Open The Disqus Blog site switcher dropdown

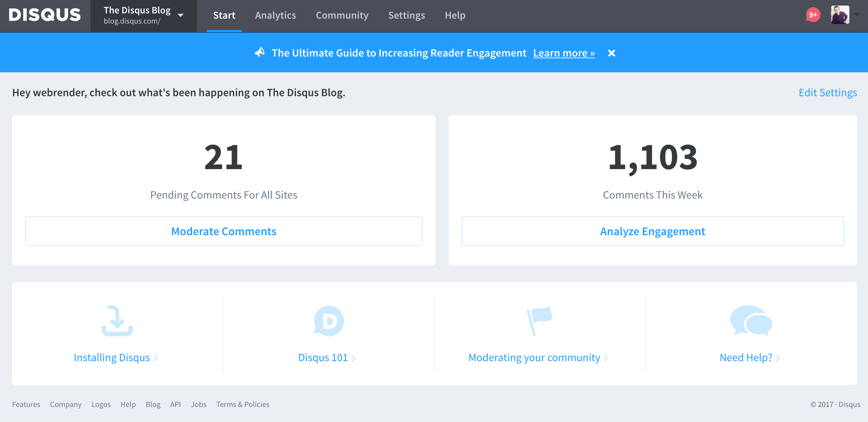(x=144, y=16)
